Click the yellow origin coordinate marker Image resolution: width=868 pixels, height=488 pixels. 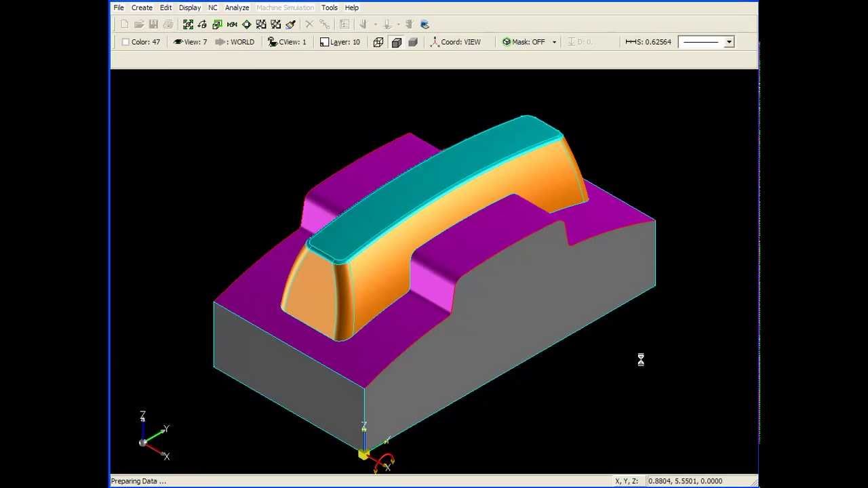(363, 454)
